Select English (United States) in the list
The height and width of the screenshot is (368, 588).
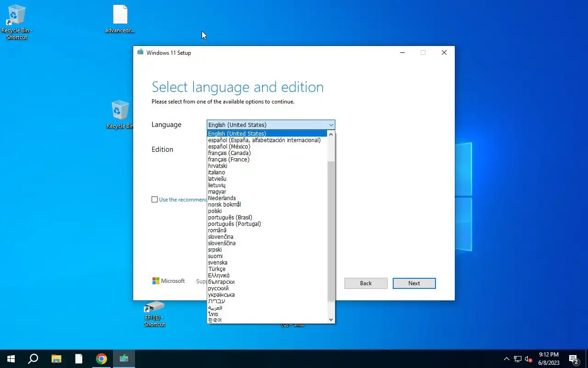[x=267, y=133]
